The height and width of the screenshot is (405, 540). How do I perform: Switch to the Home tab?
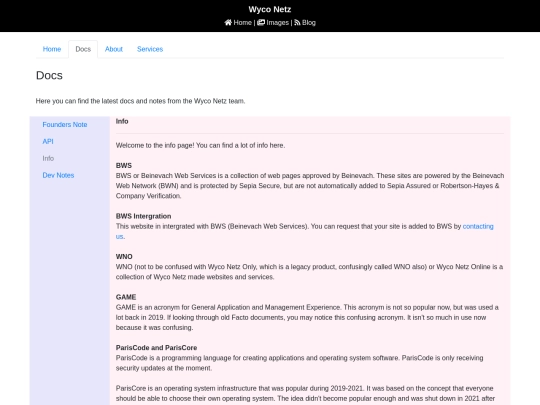point(52,49)
